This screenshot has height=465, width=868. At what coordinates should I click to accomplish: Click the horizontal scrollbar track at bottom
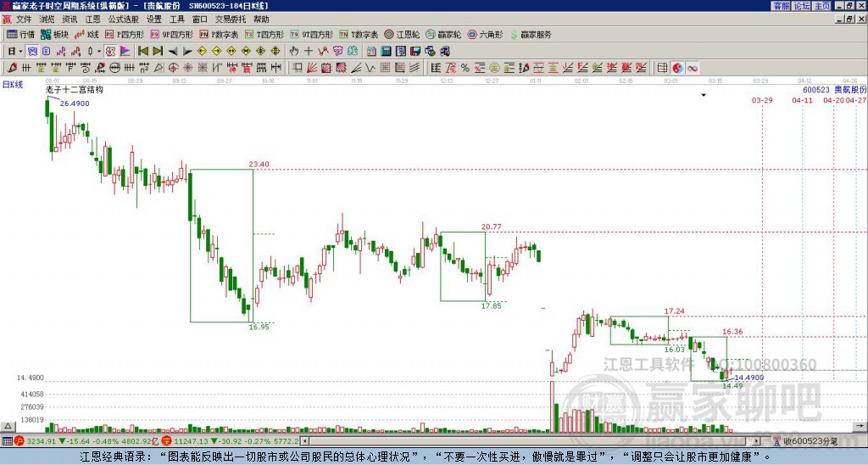(528, 441)
